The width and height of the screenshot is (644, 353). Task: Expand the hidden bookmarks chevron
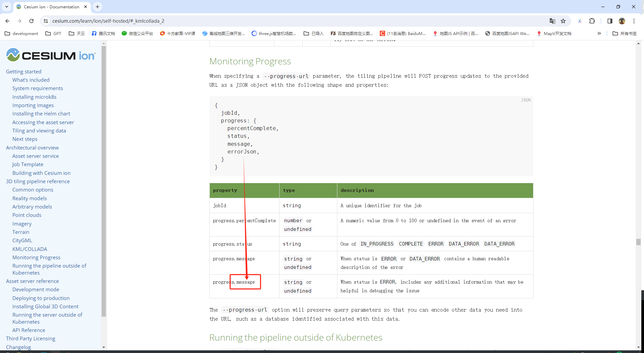click(x=600, y=33)
